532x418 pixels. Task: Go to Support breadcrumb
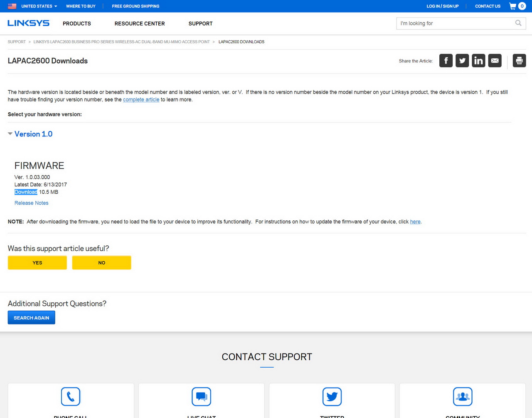[x=17, y=42]
